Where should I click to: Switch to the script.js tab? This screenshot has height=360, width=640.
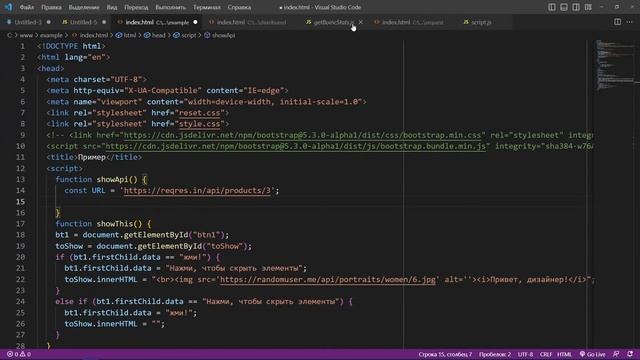coord(481,22)
